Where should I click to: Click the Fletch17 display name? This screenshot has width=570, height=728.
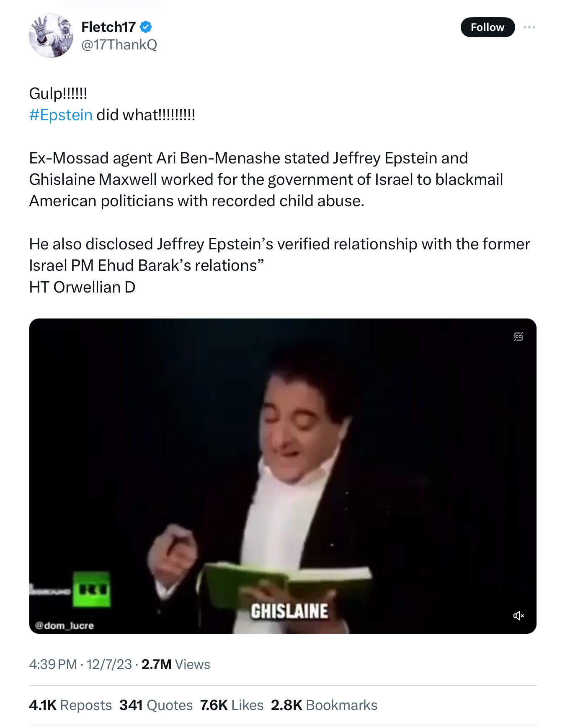pos(108,27)
